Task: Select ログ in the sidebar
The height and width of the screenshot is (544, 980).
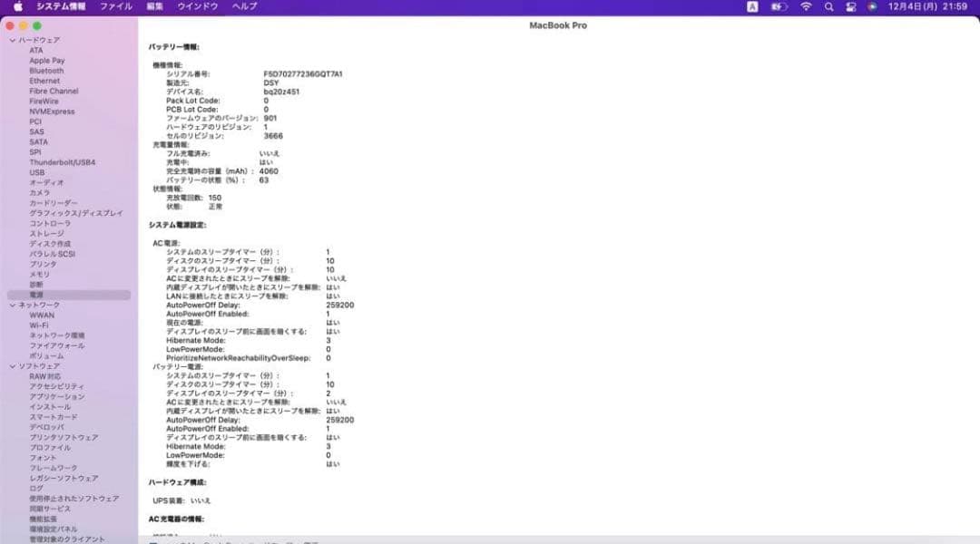Action: (x=36, y=489)
